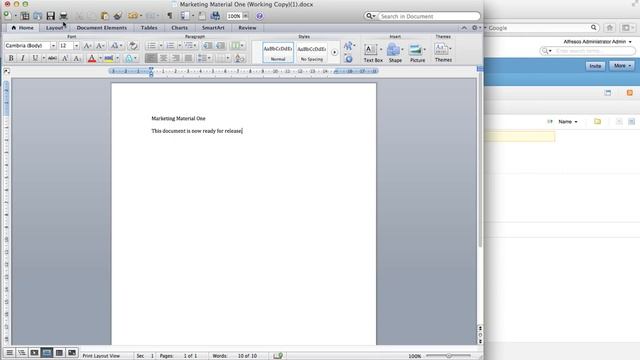Open the font color dropdown arrow
This screenshot has width=640, height=360.
click(100, 58)
